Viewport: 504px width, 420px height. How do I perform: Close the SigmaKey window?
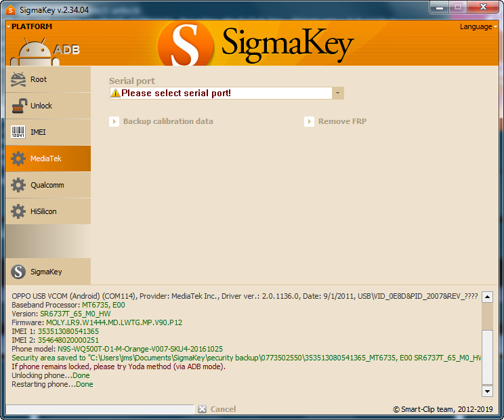click(483, 7)
